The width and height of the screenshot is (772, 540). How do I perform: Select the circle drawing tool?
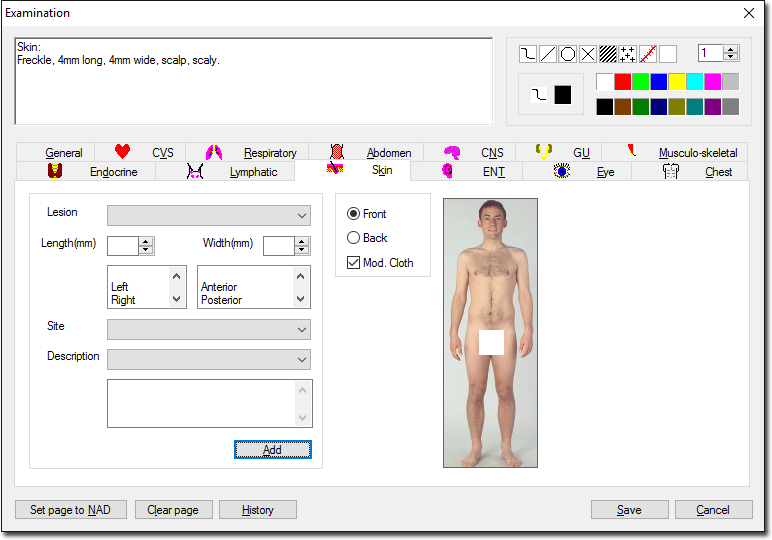[x=567, y=54]
